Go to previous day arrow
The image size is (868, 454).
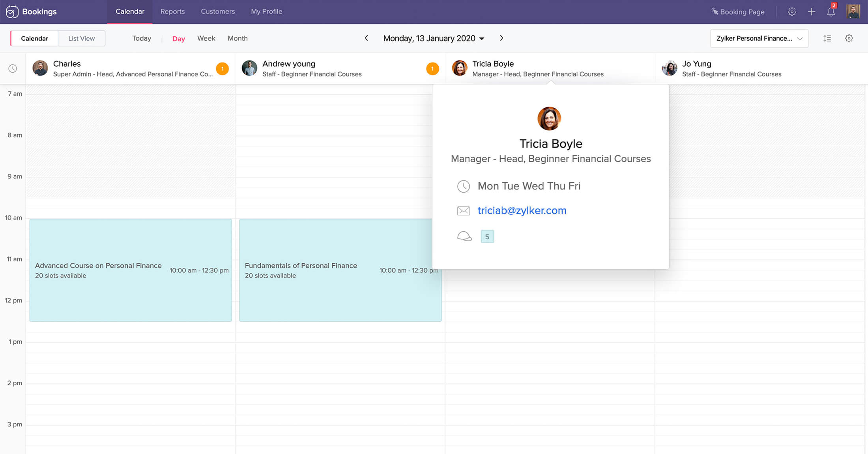(367, 38)
